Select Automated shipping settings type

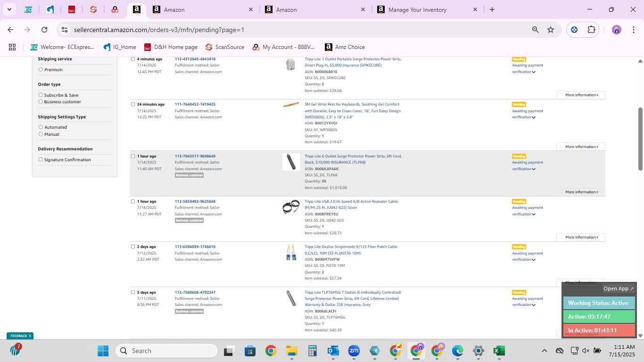click(41, 127)
